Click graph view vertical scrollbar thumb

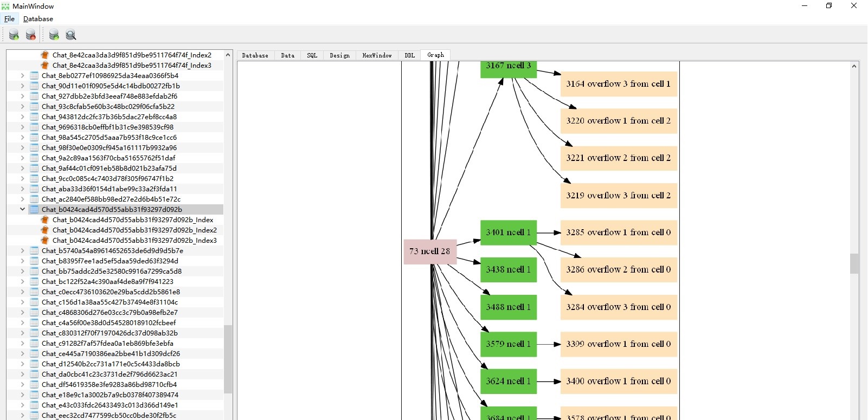coord(854,263)
